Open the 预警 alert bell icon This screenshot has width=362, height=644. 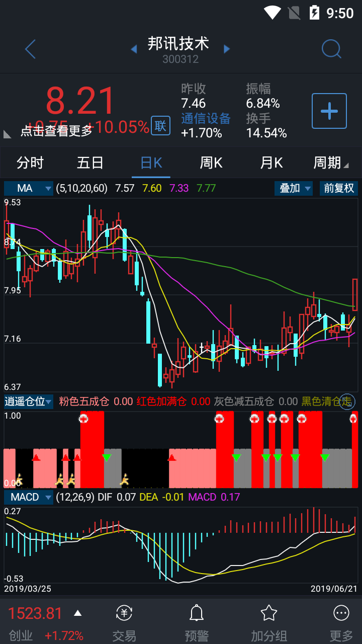tap(197, 613)
